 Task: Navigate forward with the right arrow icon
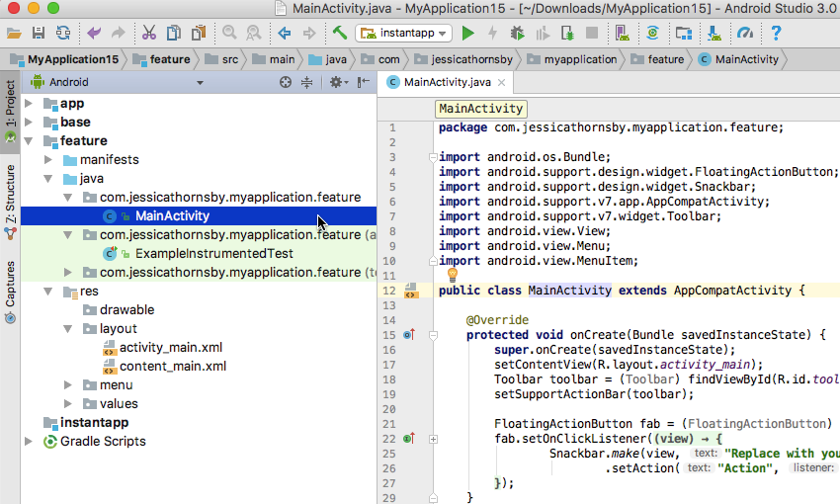[309, 34]
